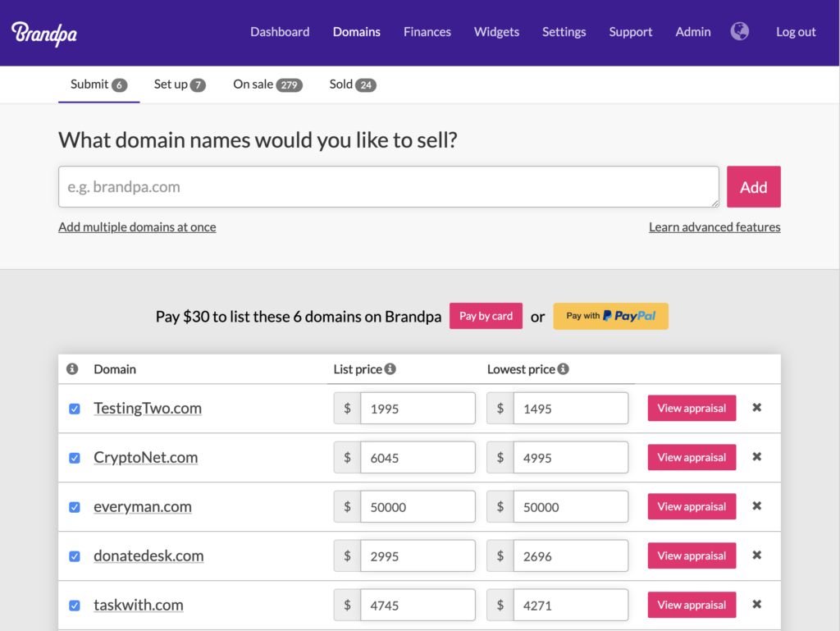Click donatedesk.com lowest price field 2696
The image size is (840, 631).
click(x=571, y=556)
